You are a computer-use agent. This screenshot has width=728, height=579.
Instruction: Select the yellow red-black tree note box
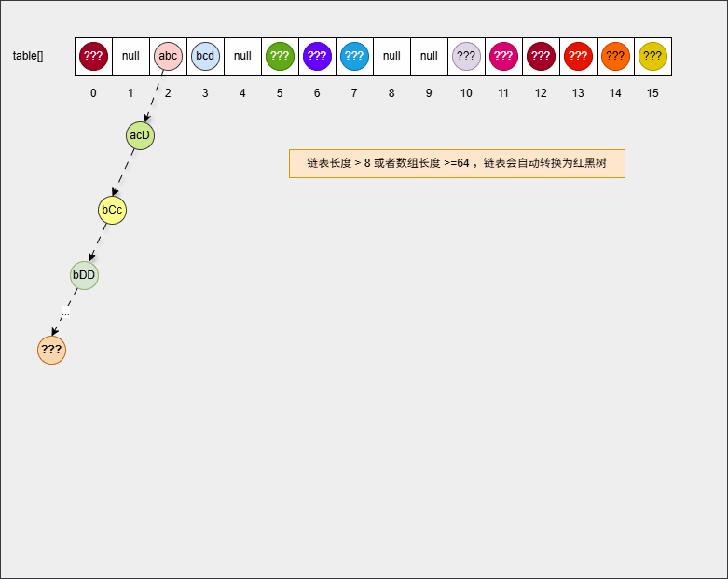point(457,163)
